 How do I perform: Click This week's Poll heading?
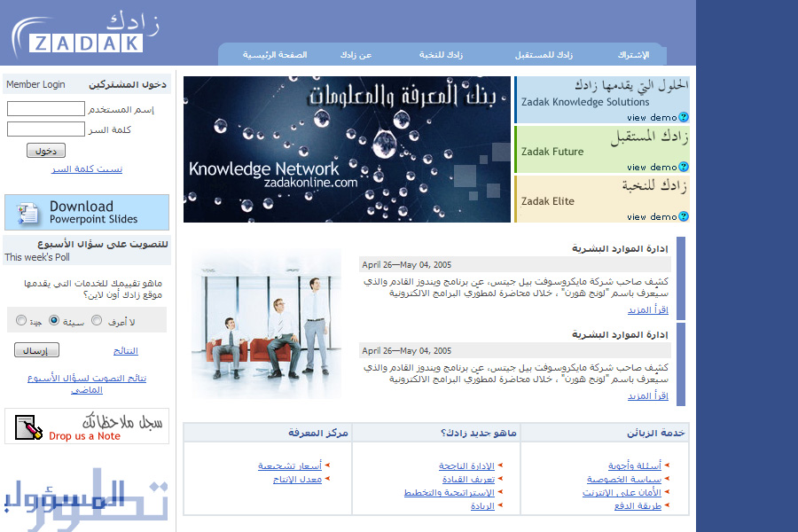37,257
